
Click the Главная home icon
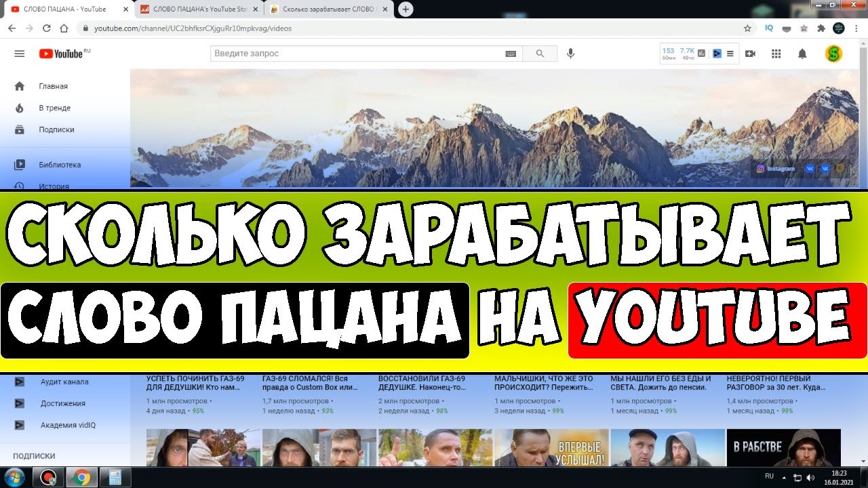(x=20, y=86)
